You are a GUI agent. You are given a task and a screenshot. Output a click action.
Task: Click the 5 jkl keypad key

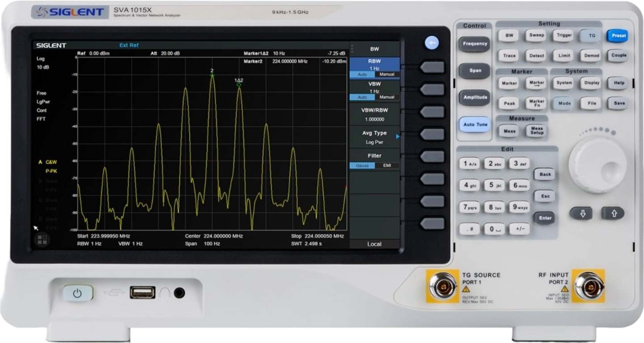click(494, 185)
